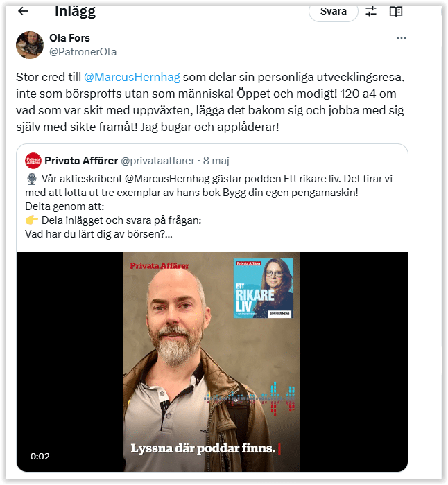Click the Svara reply button

click(x=333, y=12)
